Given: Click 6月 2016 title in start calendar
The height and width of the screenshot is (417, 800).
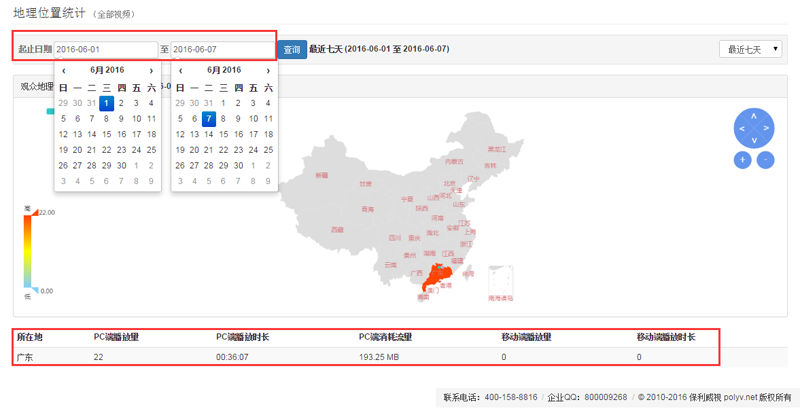Looking at the screenshot, I should 107,71.
